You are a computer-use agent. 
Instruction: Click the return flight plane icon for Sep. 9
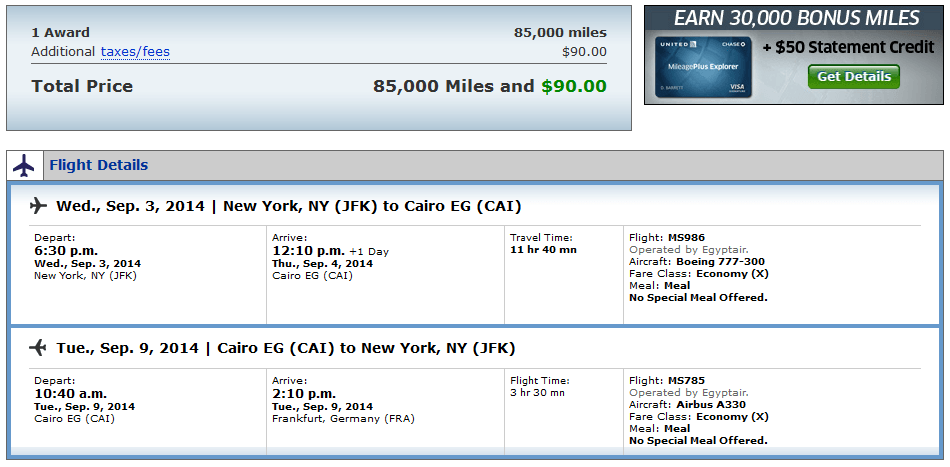38,348
